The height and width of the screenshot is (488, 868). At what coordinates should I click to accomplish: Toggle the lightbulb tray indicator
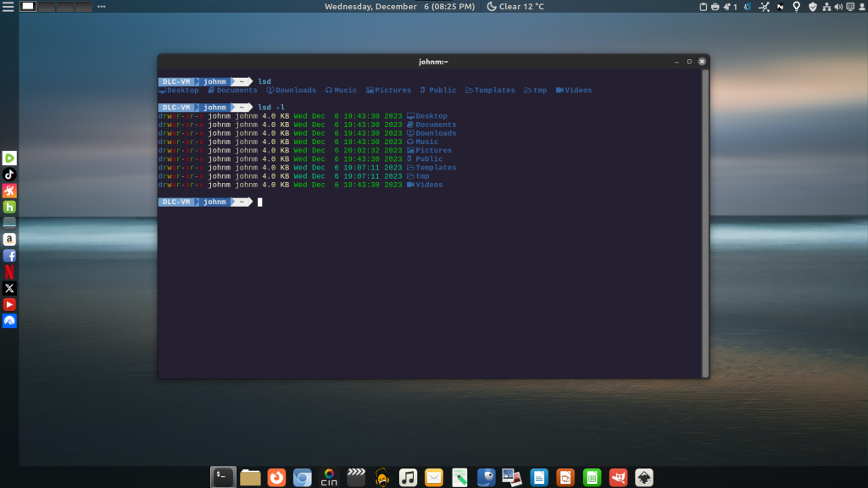coord(796,7)
